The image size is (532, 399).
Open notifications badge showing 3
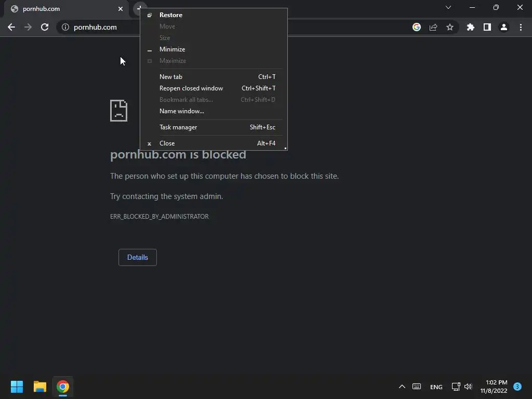(517, 387)
